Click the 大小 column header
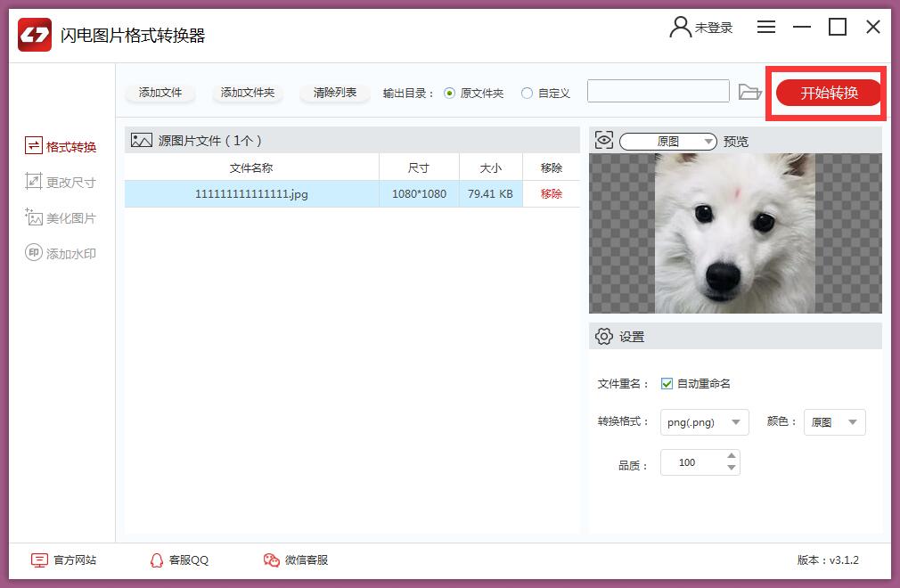This screenshot has height=588, width=900. click(x=490, y=167)
